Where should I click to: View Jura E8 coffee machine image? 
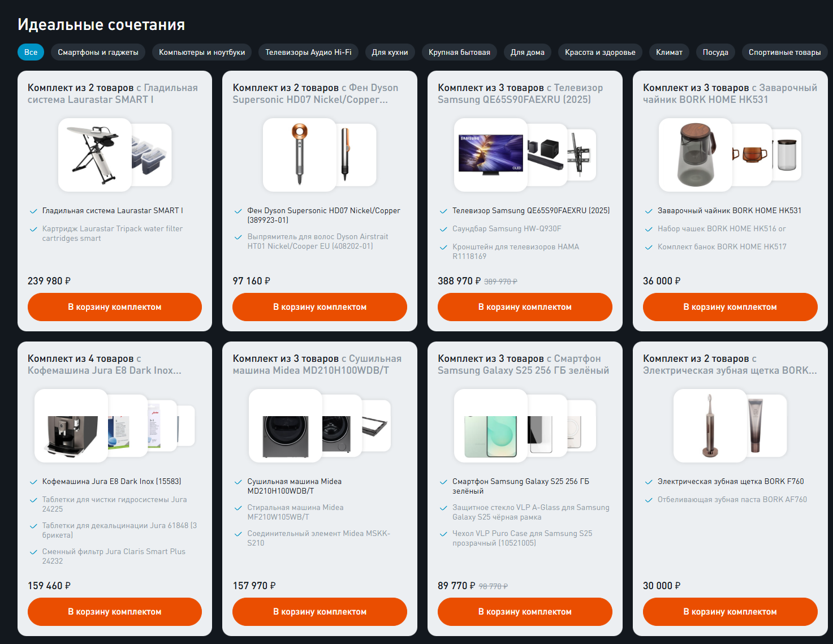click(71, 426)
